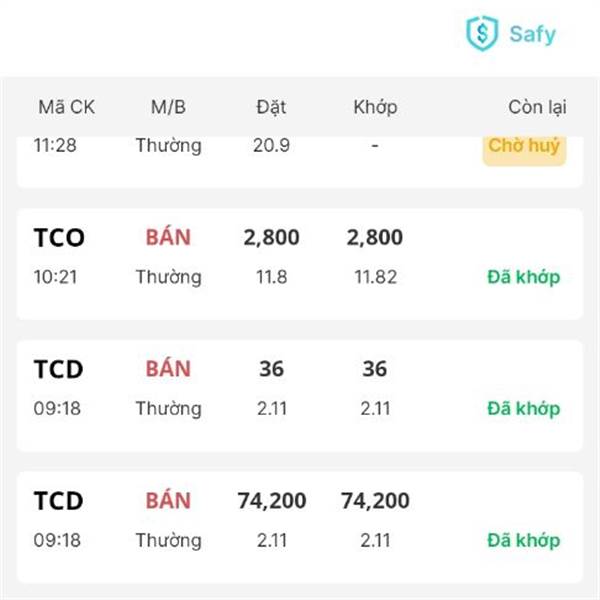Open the TCD order with 36 shares
The image size is (600, 600).
300,396
